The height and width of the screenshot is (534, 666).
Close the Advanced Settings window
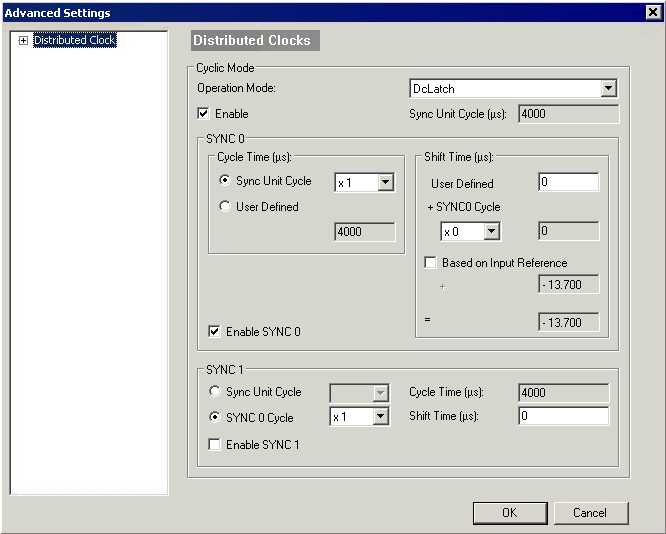[x=653, y=12]
